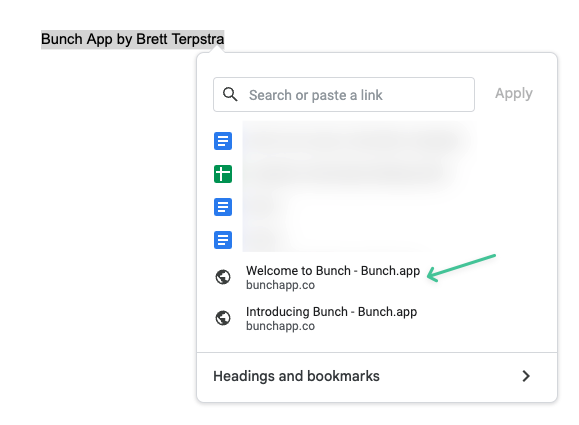Pick the blurred suggestion beside the topmost Docs icon
Viewport: 579px width, 425px height.
pyautogui.click(x=358, y=141)
